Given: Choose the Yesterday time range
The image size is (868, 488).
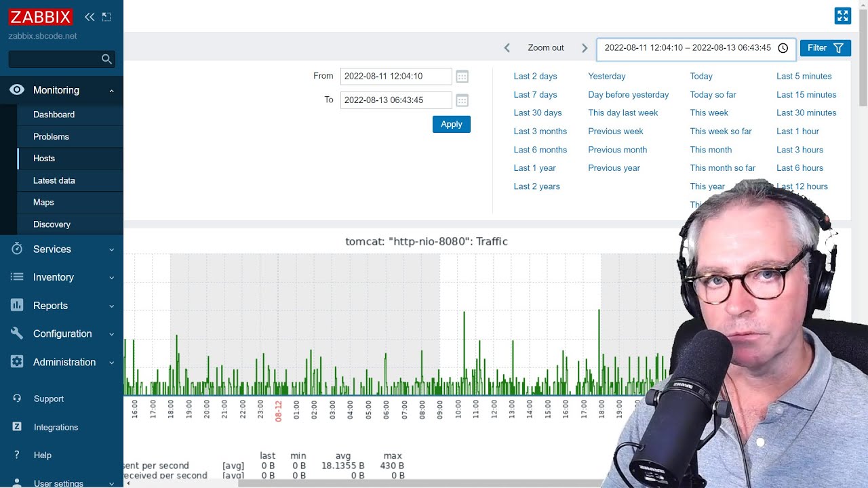Looking at the screenshot, I should point(607,76).
